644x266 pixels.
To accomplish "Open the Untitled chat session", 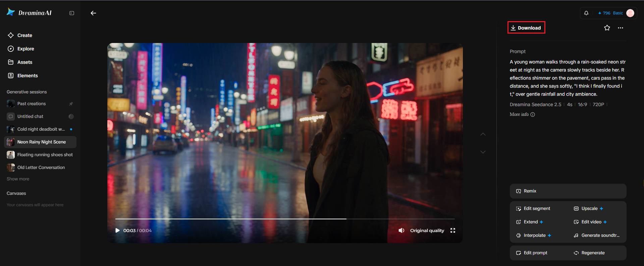I will click(x=40, y=117).
